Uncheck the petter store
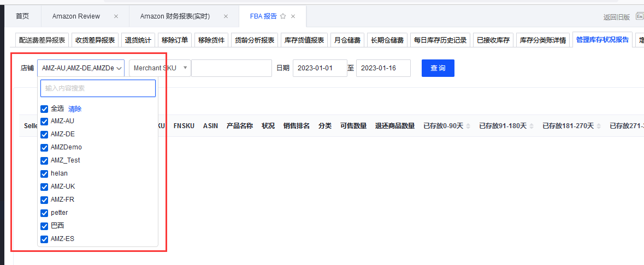The height and width of the screenshot is (265, 644). 44,213
